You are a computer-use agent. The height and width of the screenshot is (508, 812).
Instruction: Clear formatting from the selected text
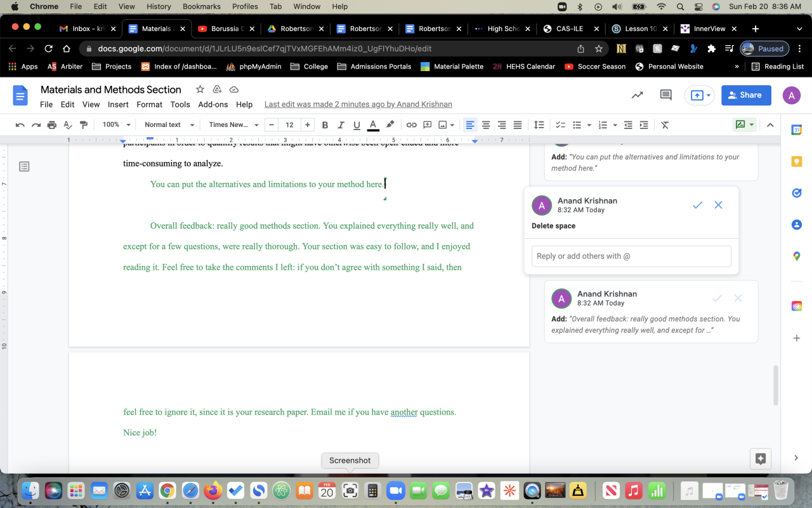[665, 125]
